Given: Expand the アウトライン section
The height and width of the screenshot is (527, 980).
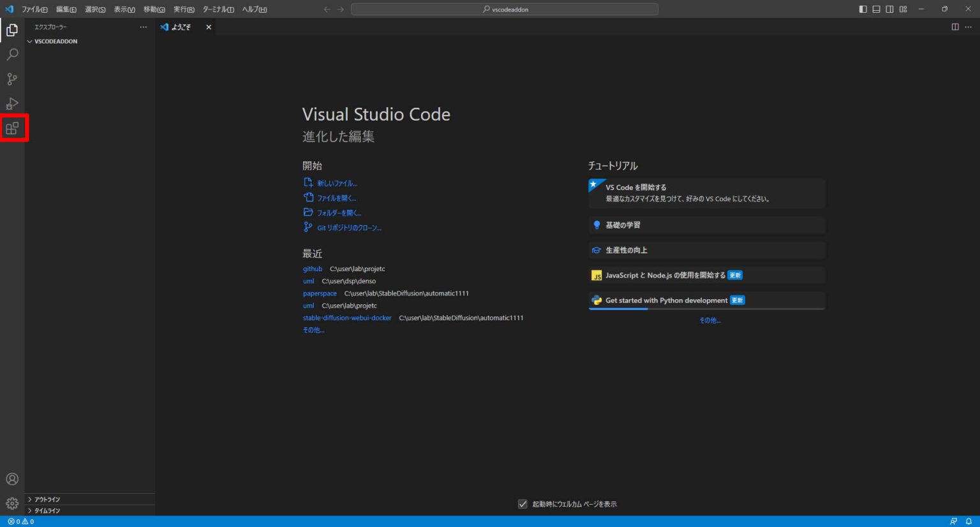Looking at the screenshot, I should [x=48, y=499].
